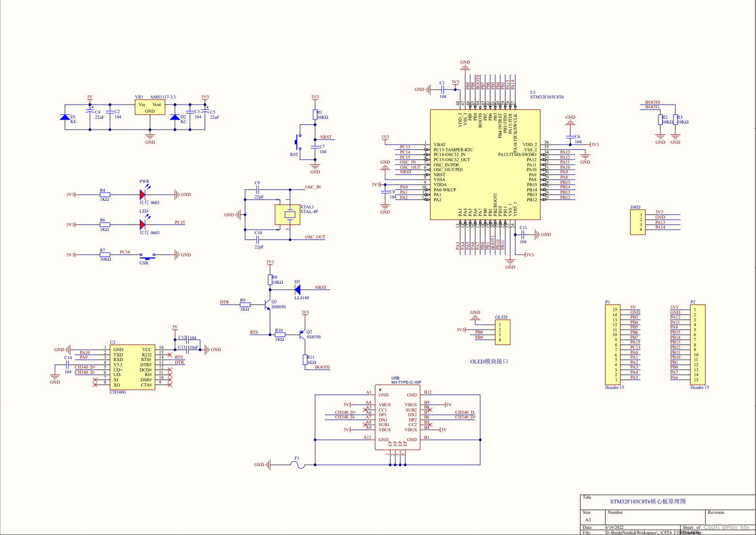Select the STM32F103C8T6 part name beside U1

[x=547, y=97]
